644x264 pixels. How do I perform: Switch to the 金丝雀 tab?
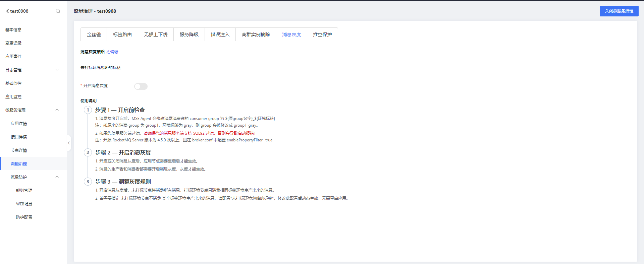pos(94,35)
